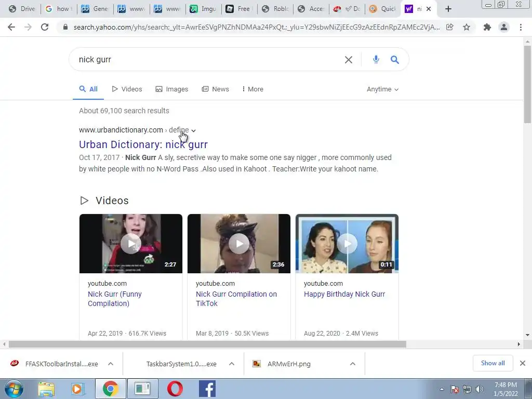
Task: Switch to Chrome taskbar button
Action: [x=110, y=389]
